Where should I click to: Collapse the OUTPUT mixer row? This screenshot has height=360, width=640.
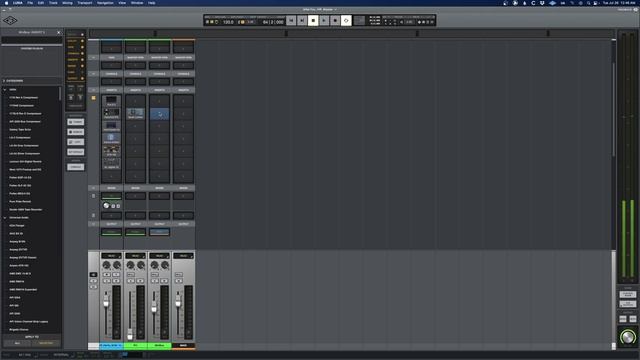pyautogui.click(x=93, y=224)
